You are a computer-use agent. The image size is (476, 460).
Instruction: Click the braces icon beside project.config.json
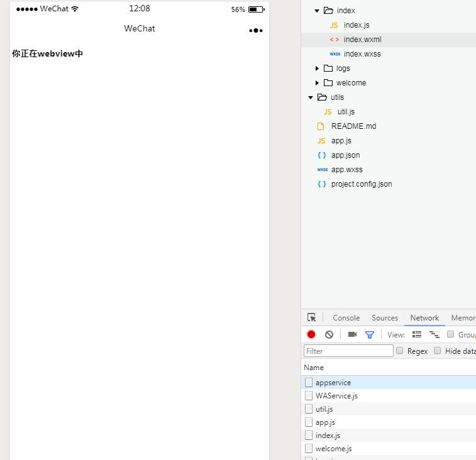pos(321,184)
